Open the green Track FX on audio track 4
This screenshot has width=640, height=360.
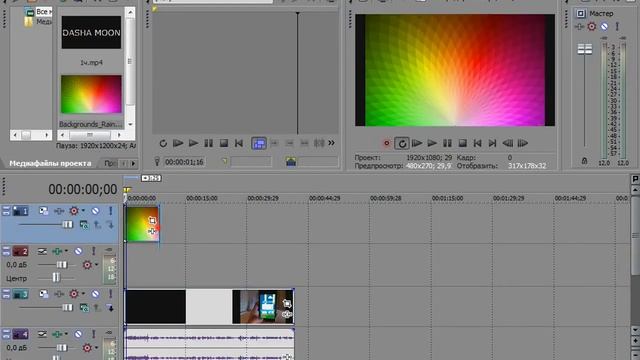(57, 334)
